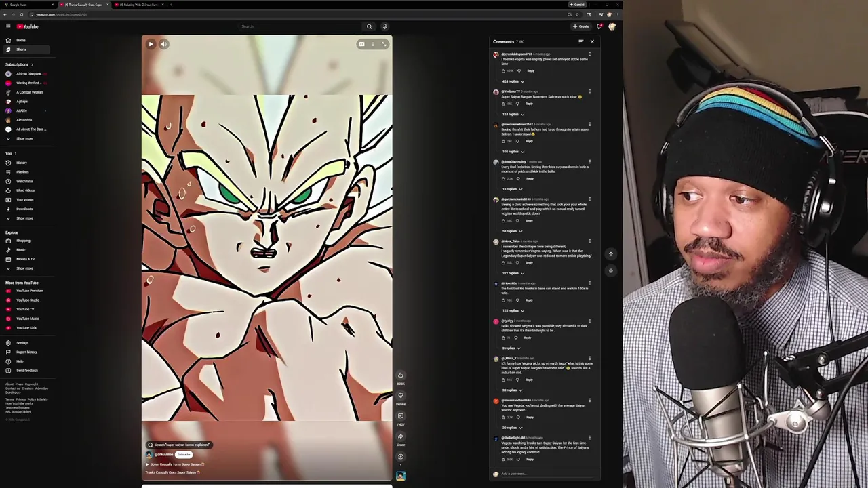Open the YouTube hamburger guide menu

click(8, 26)
